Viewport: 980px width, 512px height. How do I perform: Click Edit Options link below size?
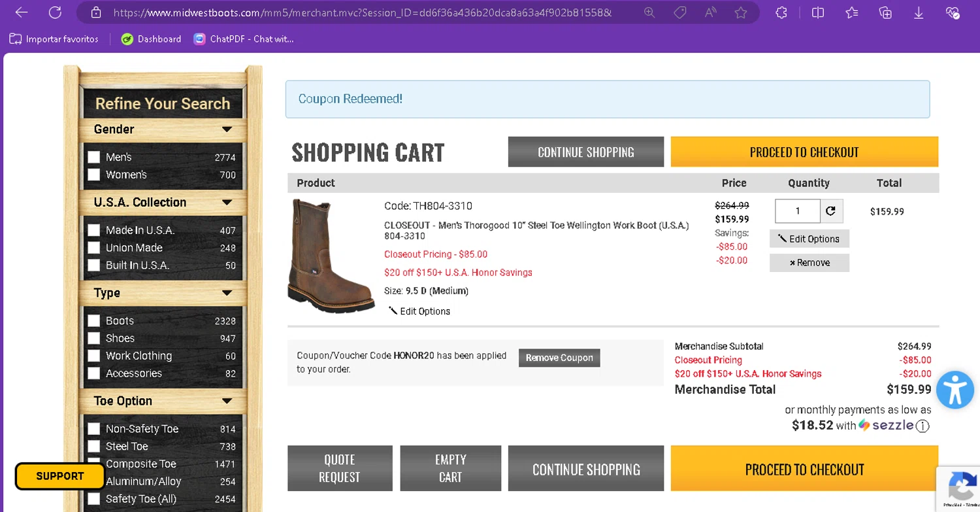pyautogui.click(x=419, y=311)
